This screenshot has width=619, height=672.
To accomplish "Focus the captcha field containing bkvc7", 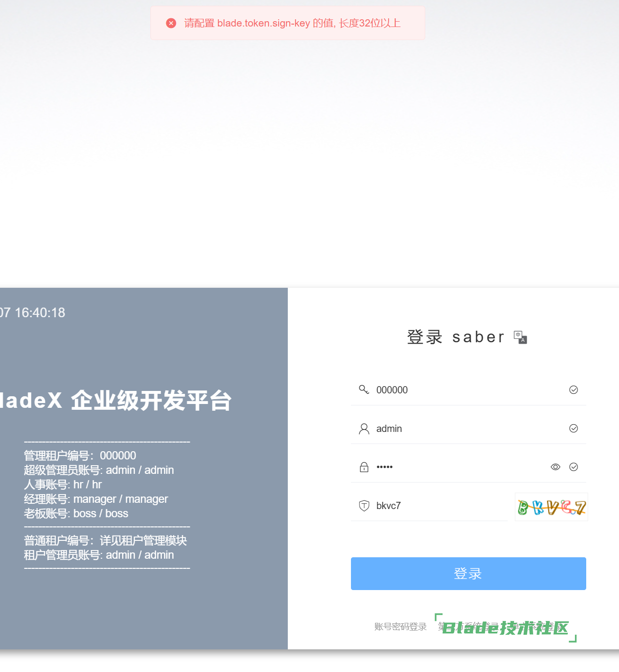I will pos(434,506).
